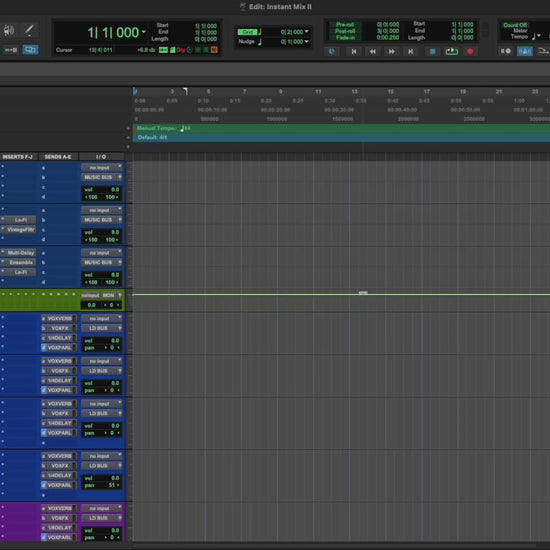Click the Fade-in 0:00.250 value

point(388,37)
